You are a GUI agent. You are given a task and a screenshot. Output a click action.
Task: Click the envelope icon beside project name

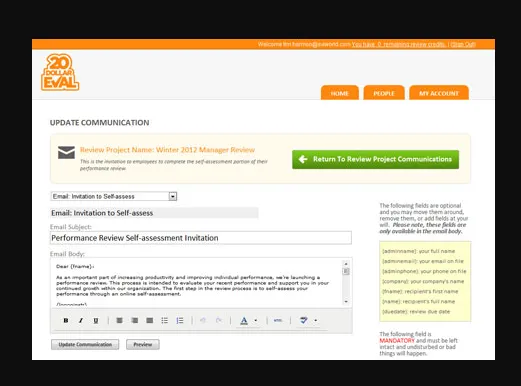(66, 152)
